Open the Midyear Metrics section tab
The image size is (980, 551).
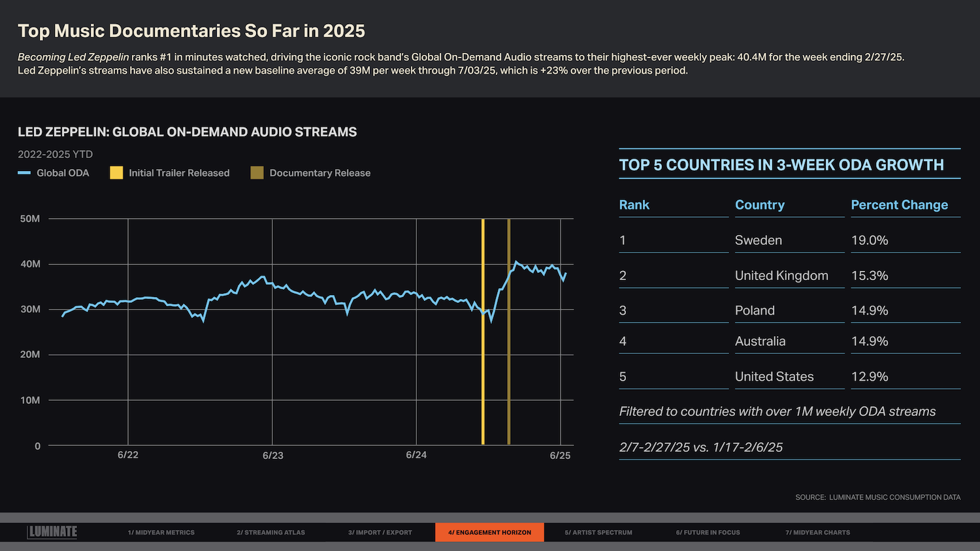[x=161, y=532]
